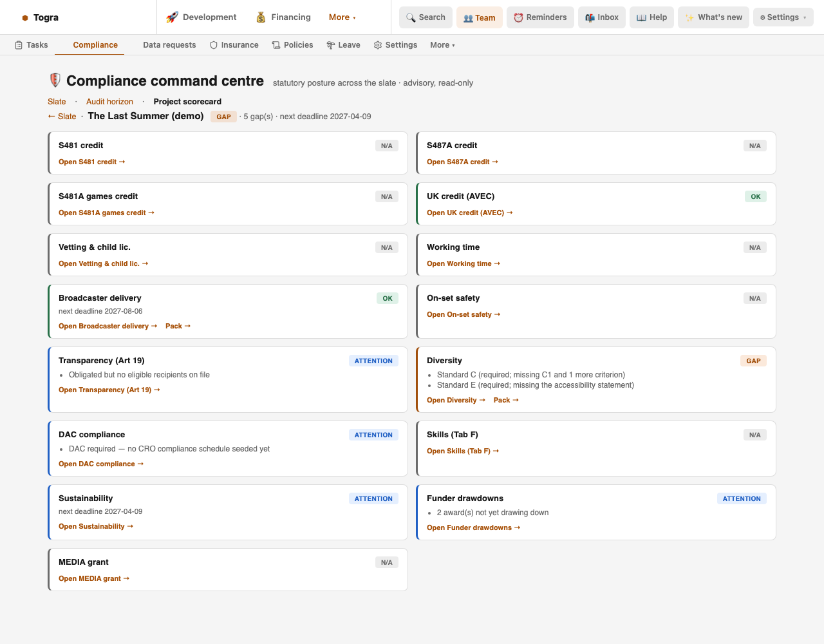Click the compliance shield header icon
This screenshot has width=824, height=644.
coord(55,80)
